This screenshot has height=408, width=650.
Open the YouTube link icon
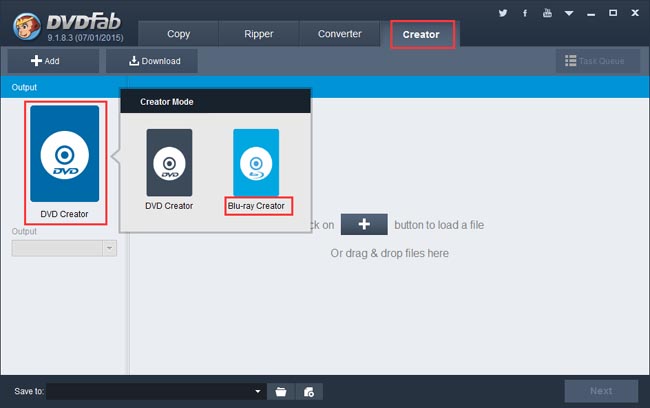(547, 13)
